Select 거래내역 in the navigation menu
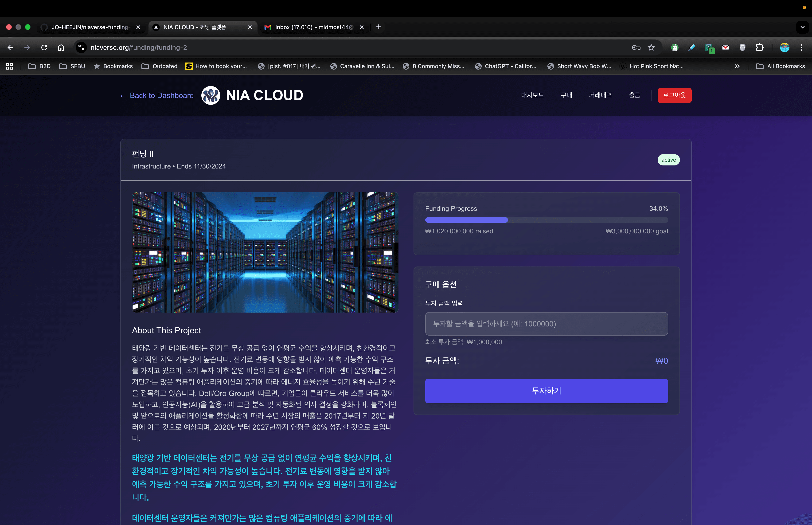Image resolution: width=812 pixels, height=525 pixels. click(600, 95)
